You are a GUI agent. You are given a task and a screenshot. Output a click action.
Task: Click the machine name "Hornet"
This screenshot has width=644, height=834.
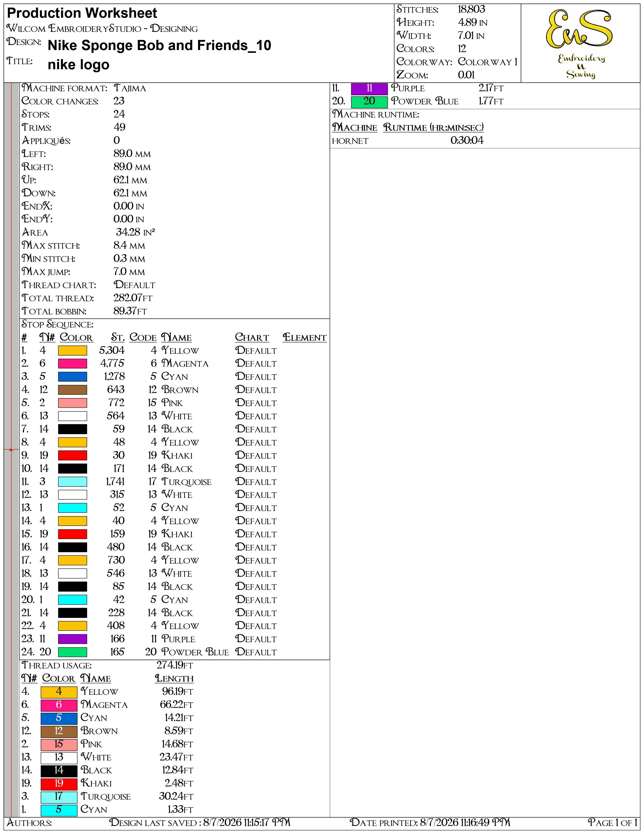350,141
